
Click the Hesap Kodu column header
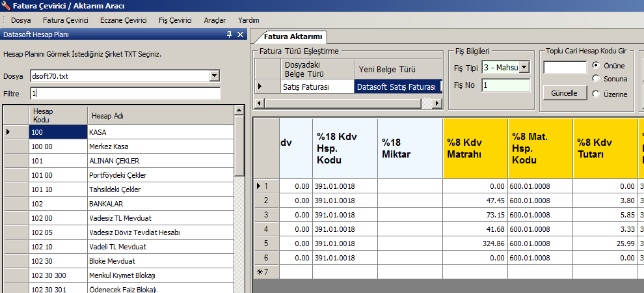click(58, 115)
